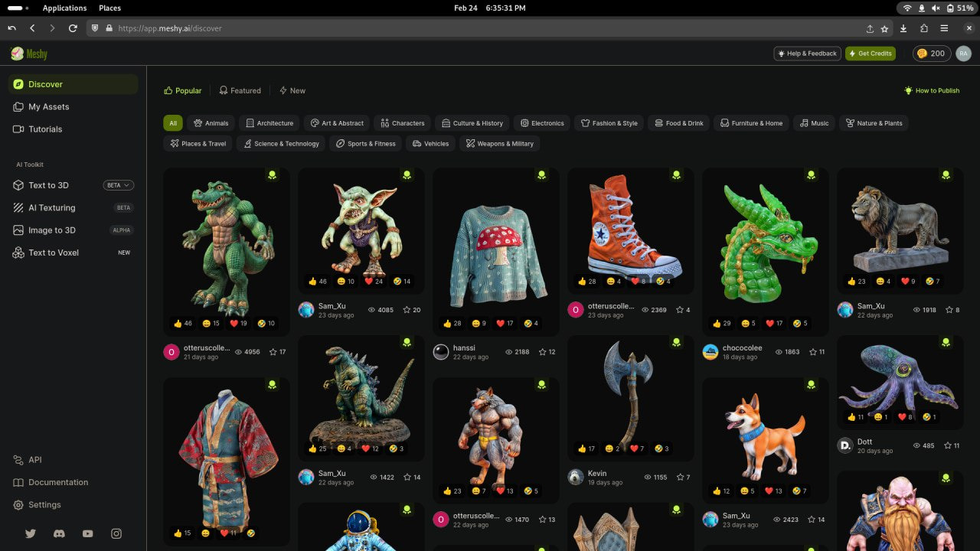Choose the Characters category chip
The image size is (980, 551).
(x=402, y=123)
